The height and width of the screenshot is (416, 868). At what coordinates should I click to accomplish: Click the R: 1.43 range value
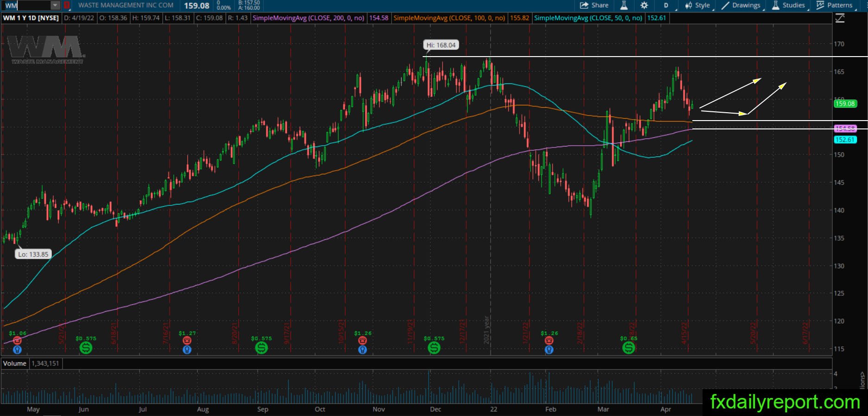coord(237,18)
